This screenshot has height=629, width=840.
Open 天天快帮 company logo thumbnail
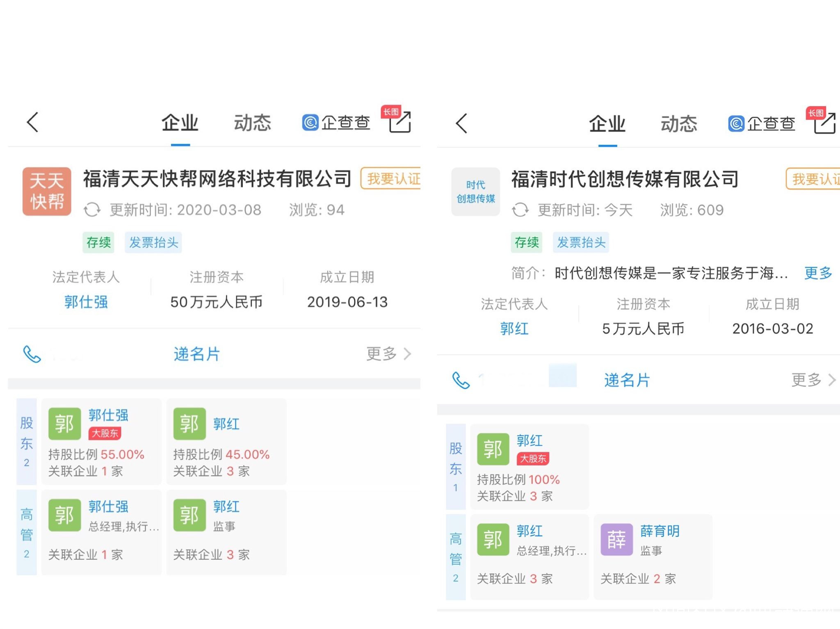(x=47, y=191)
